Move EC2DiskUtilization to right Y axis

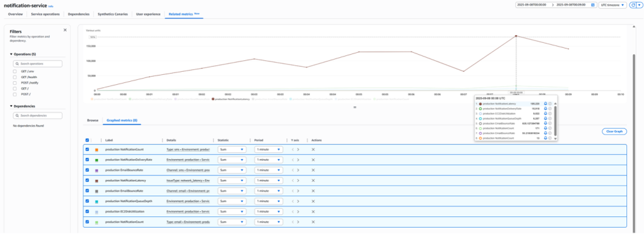pyautogui.click(x=298, y=211)
